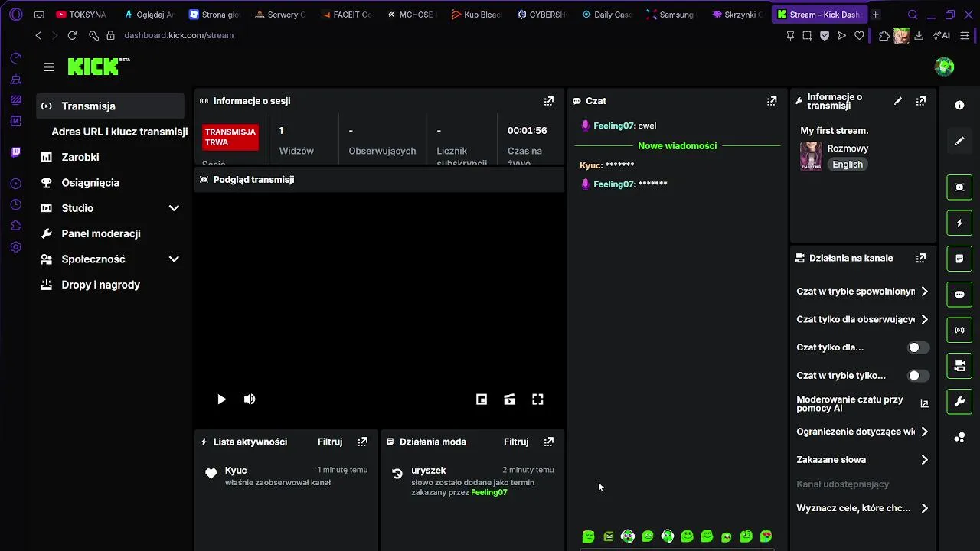Toggle the document list widget icon
This screenshot has height=551, width=980.
[x=959, y=259]
